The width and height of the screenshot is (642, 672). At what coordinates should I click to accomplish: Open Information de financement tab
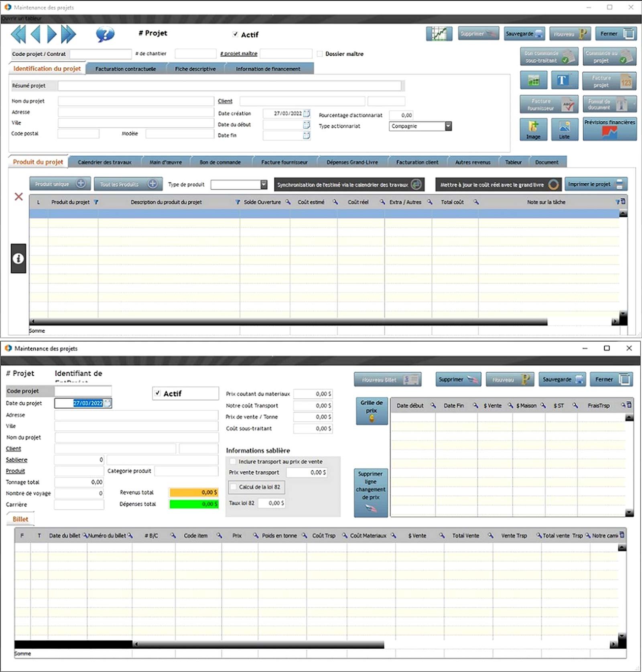click(268, 69)
